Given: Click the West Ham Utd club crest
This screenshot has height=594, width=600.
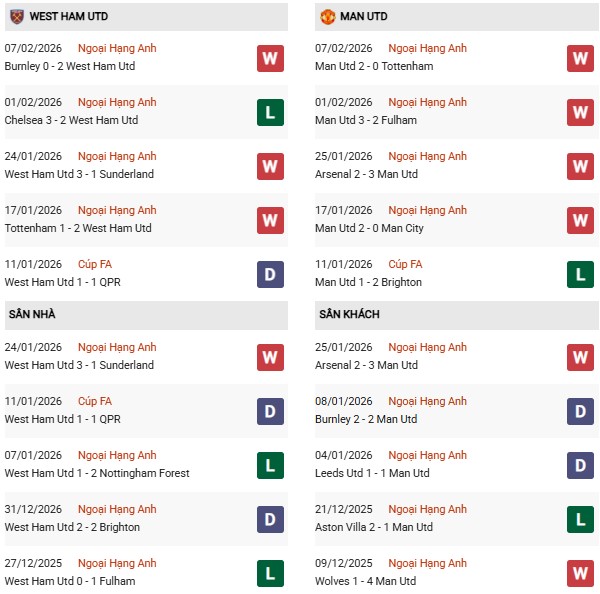Looking at the screenshot, I should click(16, 17).
